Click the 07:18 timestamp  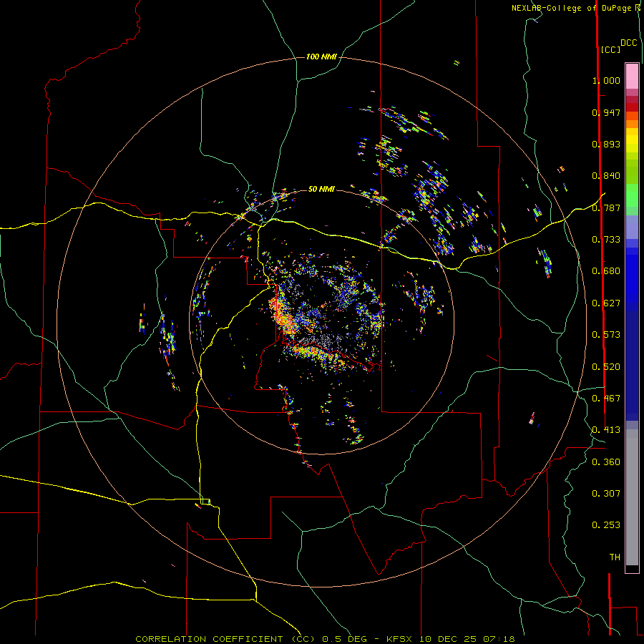(x=499, y=639)
